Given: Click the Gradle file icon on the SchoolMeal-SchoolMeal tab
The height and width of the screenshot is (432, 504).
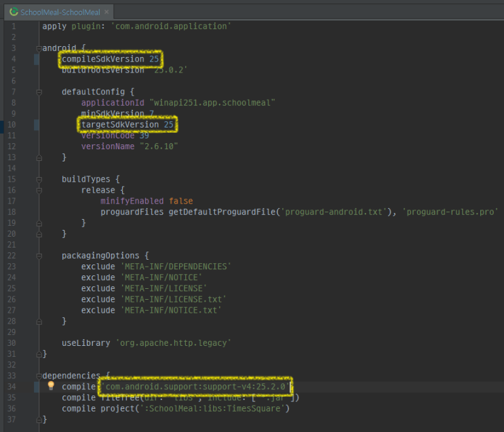Looking at the screenshot, I should pos(13,12).
